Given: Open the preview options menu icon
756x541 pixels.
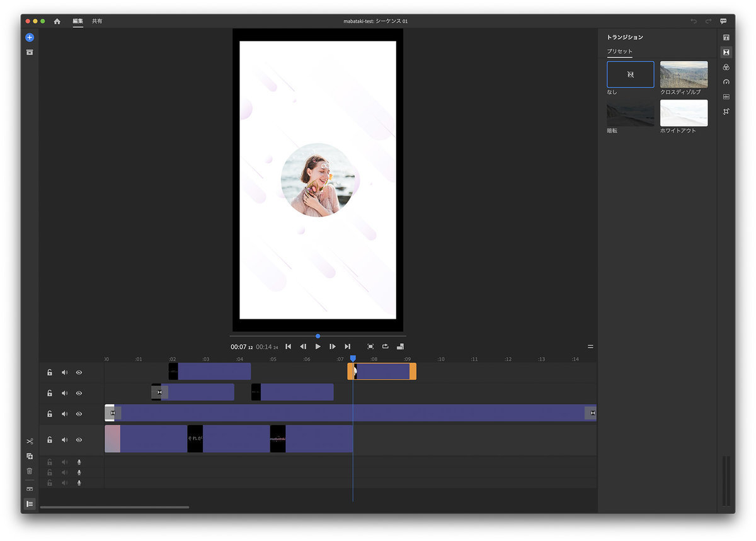Looking at the screenshot, I should [x=590, y=346].
